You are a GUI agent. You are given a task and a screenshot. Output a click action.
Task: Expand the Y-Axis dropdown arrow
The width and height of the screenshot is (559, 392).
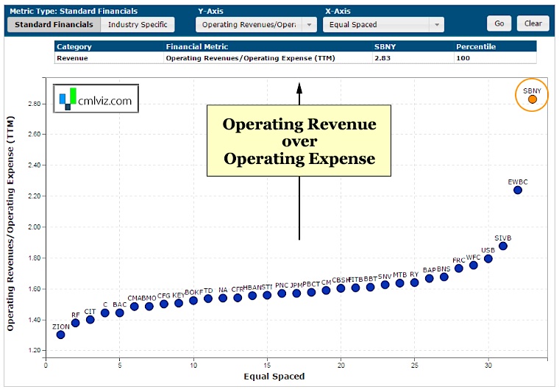pyautogui.click(x=309, y=24)
